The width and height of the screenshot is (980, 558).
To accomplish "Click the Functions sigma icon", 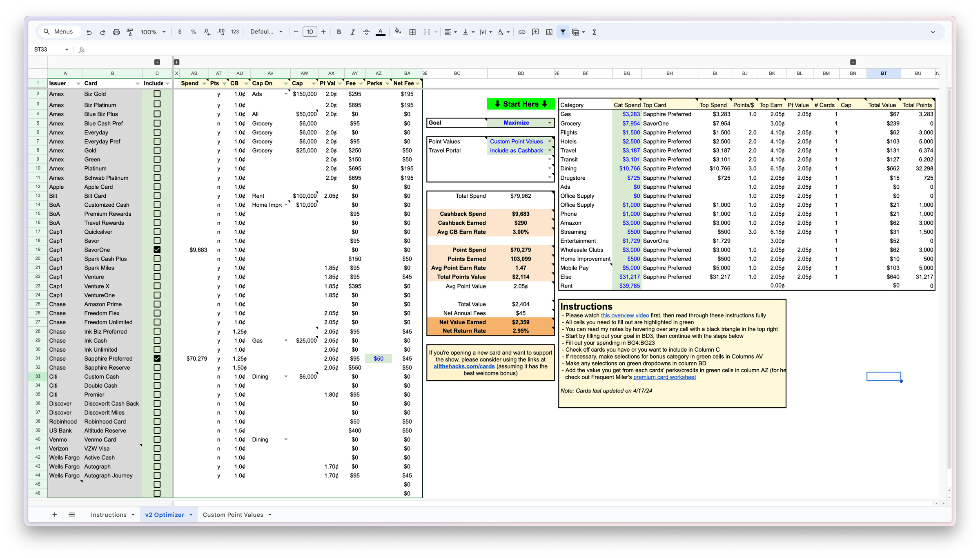I will click(x=595, y=32).
